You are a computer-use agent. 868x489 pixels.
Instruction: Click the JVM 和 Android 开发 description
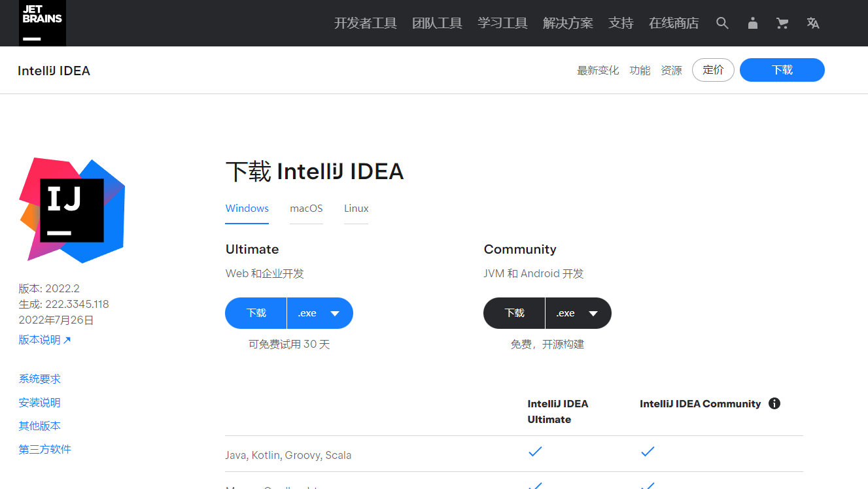534,273
